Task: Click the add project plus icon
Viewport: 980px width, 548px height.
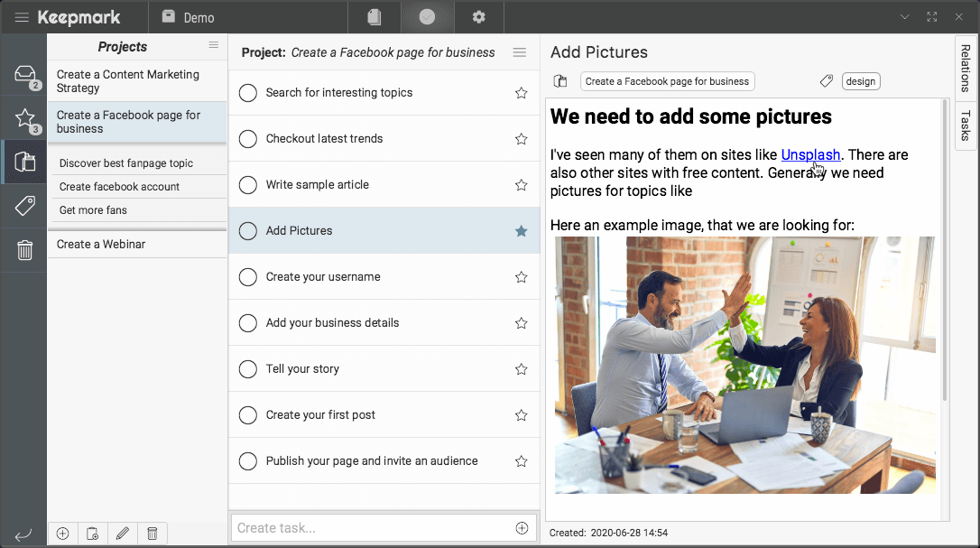Action: 62,534
